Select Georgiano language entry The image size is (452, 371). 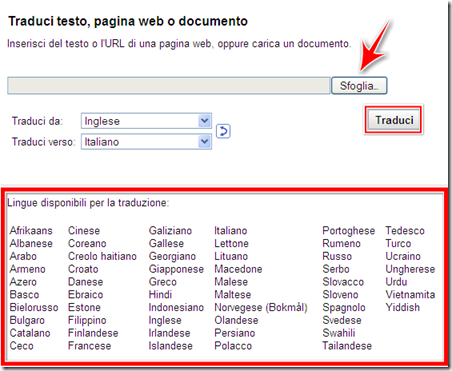click(x=172, y=256)
